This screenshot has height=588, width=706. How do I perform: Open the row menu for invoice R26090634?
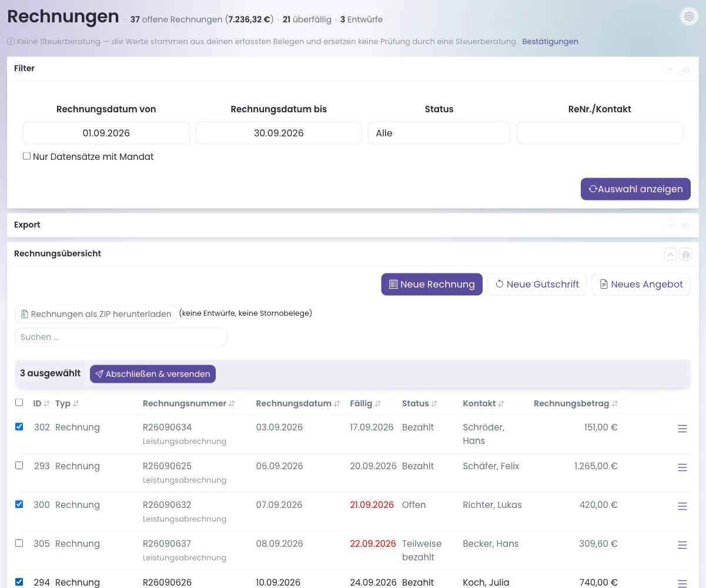click(682, 429)
